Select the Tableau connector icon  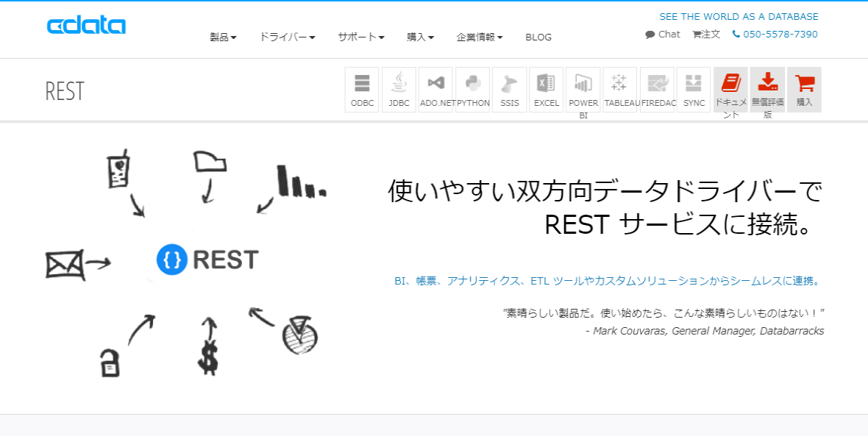click(620, 90)
